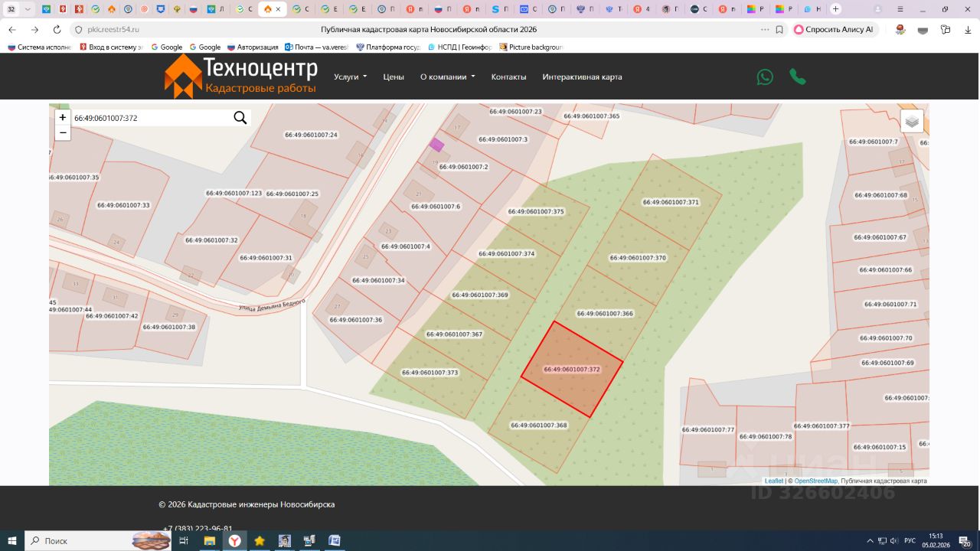980x551 pixels.
Task: Open the Цены menu item
Action: tap(394, 77)
